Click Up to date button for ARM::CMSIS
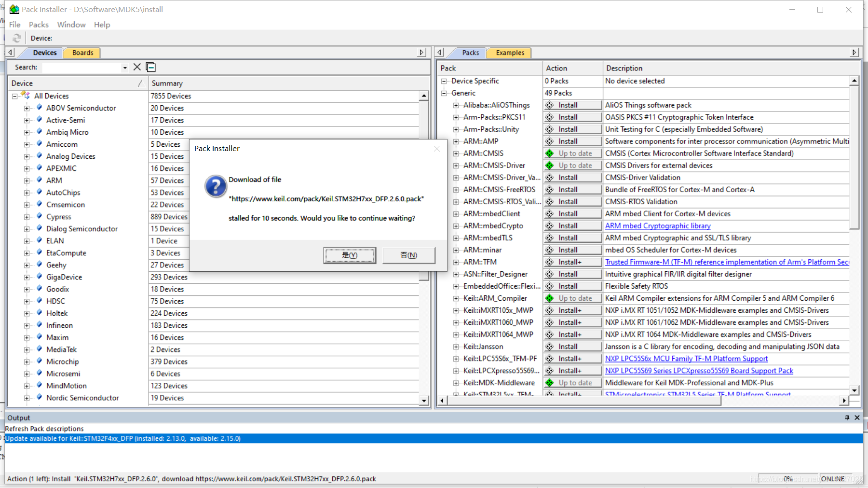The image size is (868, 488). pyautogui.click(x=572, y=153)
